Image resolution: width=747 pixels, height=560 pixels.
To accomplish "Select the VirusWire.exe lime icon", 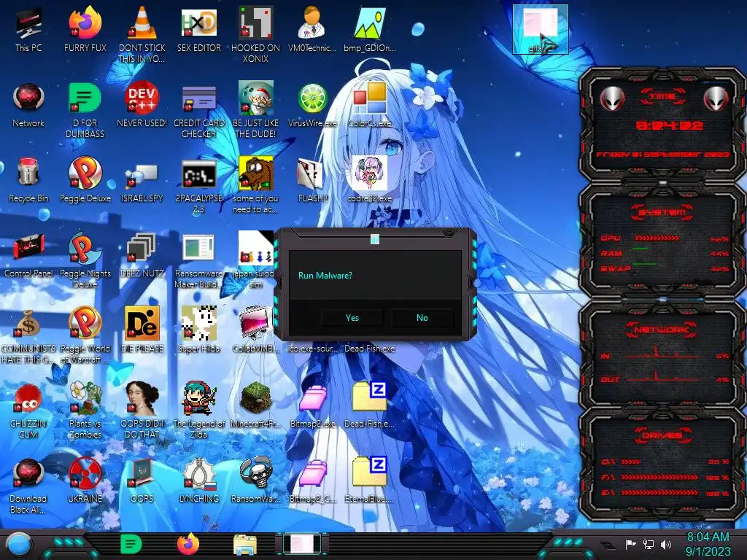I will [x=312, y=105].
